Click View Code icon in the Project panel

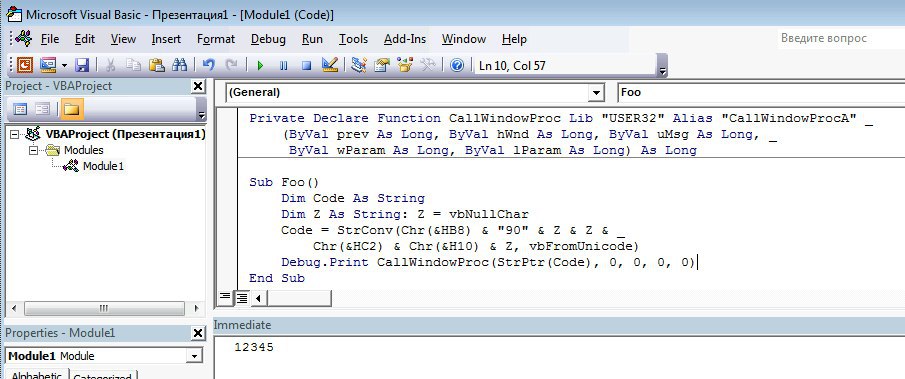[20, 108]
